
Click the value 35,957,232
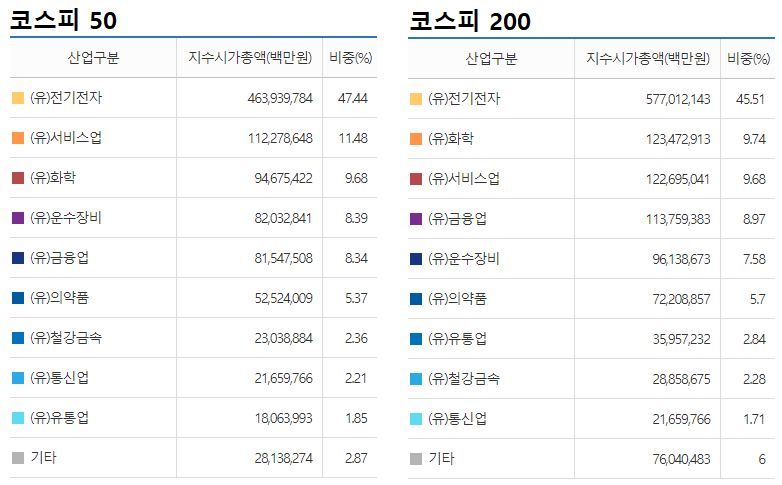(681, 339)
